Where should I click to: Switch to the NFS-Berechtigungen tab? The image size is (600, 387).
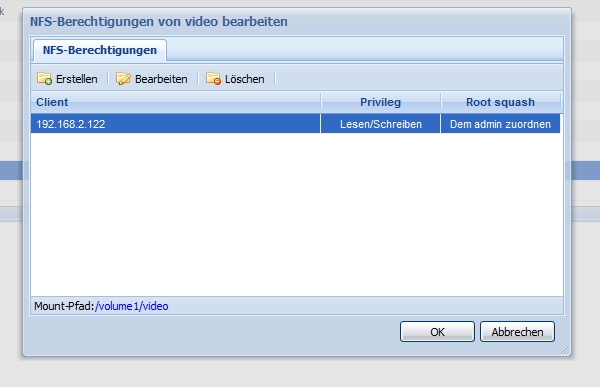[x=100, y=50]
